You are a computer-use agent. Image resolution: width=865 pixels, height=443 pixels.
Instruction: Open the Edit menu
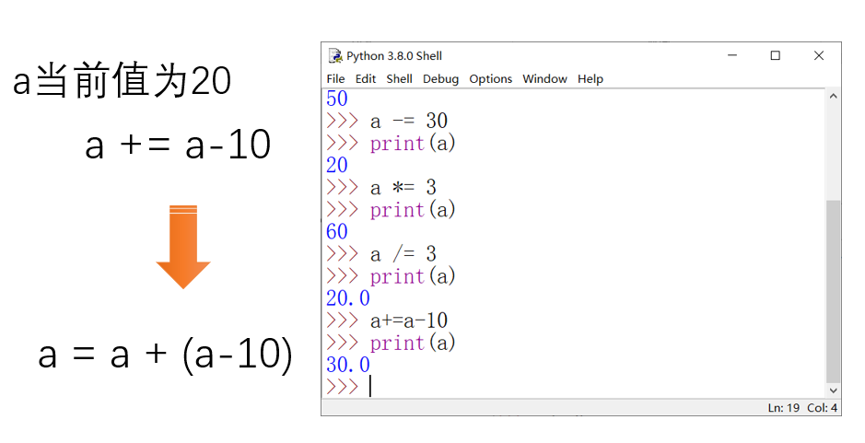point(365,79)
